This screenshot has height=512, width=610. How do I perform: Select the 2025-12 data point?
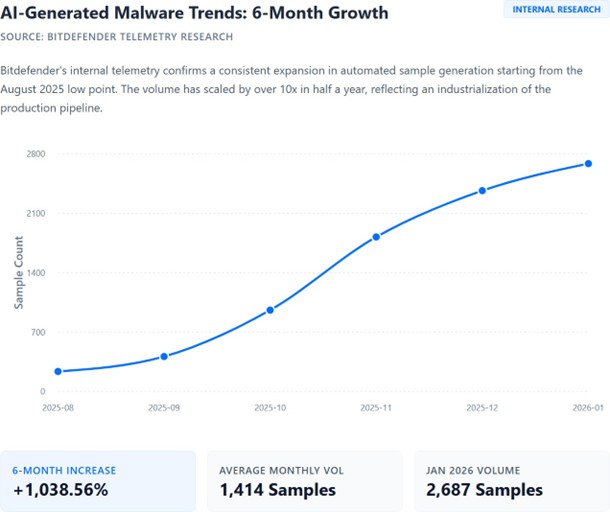click(x=482, y=190)
